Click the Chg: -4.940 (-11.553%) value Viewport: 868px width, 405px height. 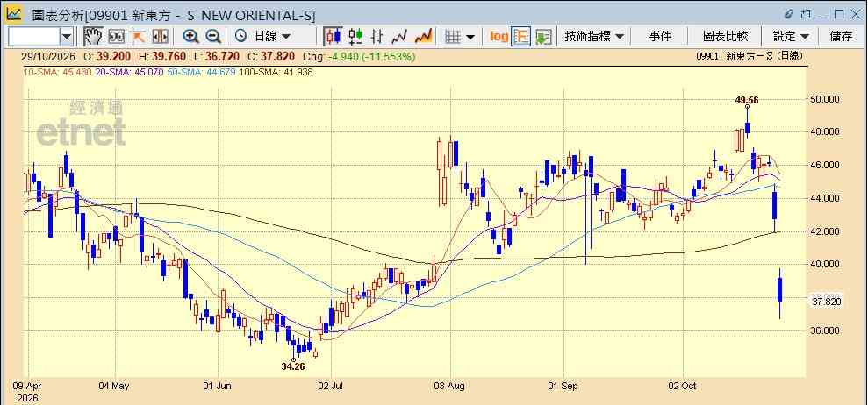pos(360,56)
